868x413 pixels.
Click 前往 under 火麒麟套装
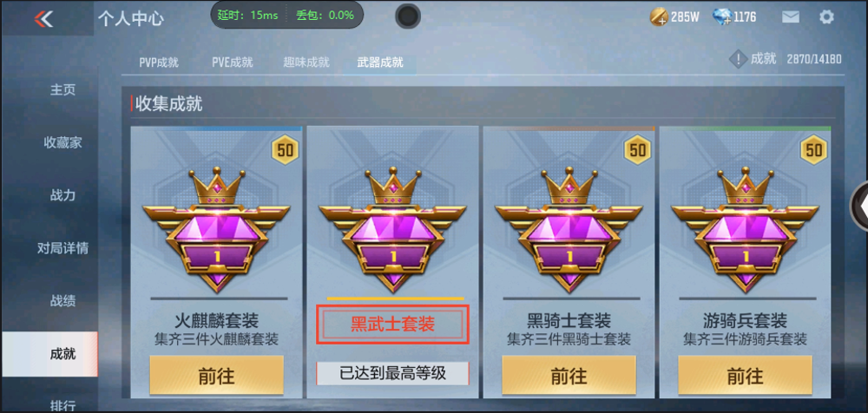point(216,376)
